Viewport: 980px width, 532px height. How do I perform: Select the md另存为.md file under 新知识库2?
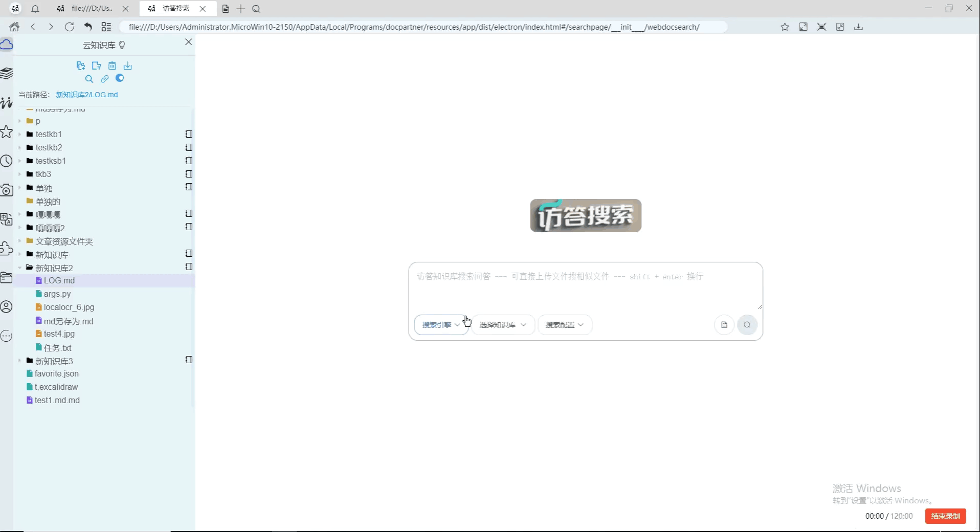tap(69, 321)
